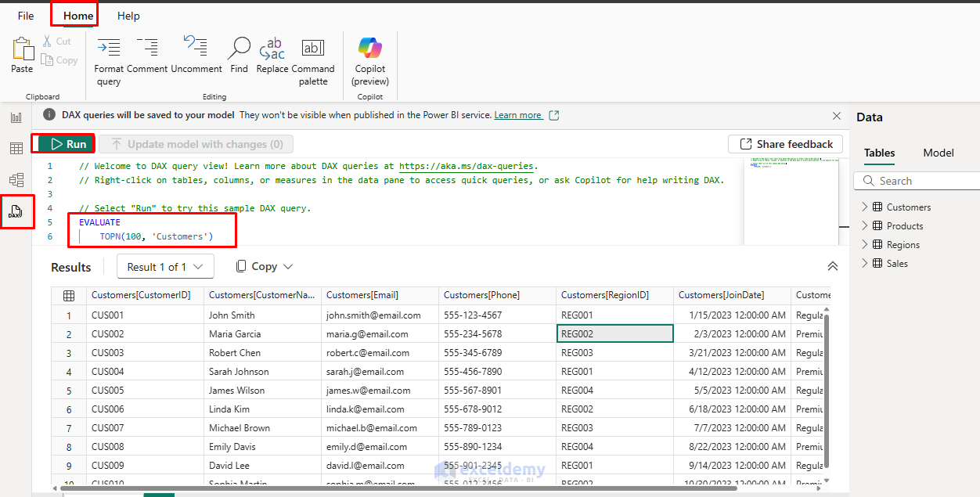Open the Find tool
This screenshot has width=980, height=497.
pyautogui.click(x=239, y=49)
